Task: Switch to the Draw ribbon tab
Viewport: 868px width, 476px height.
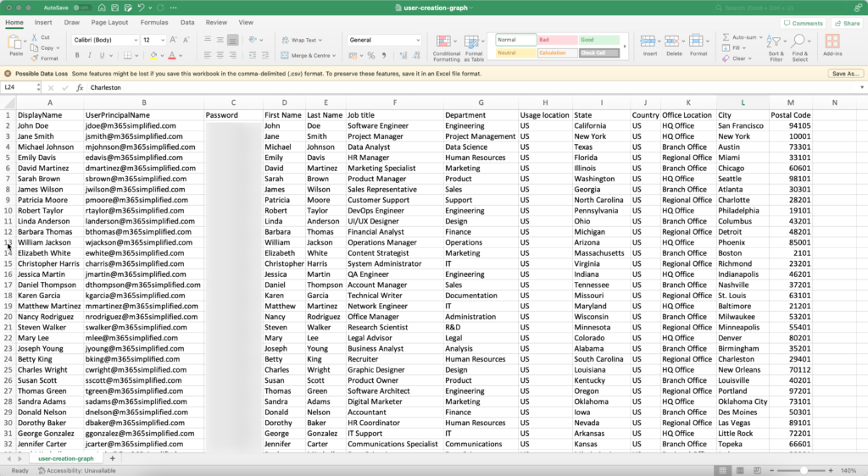Action: [72, 23]
